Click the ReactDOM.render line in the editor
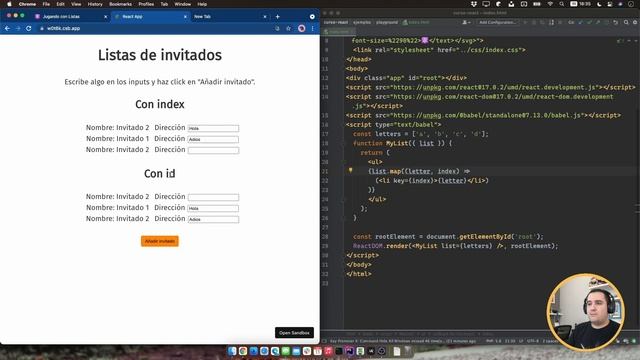Viewport: 640px width, 360px height. pos(456,246)
